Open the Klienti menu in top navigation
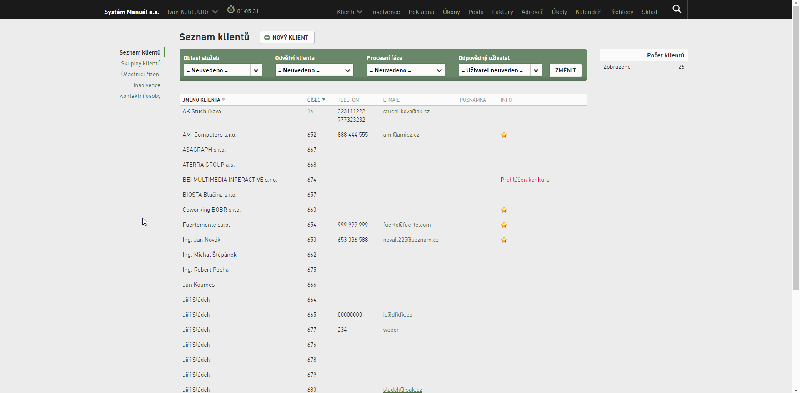The height and width of the screenshot is (393, 800). (x=349, y=12)
